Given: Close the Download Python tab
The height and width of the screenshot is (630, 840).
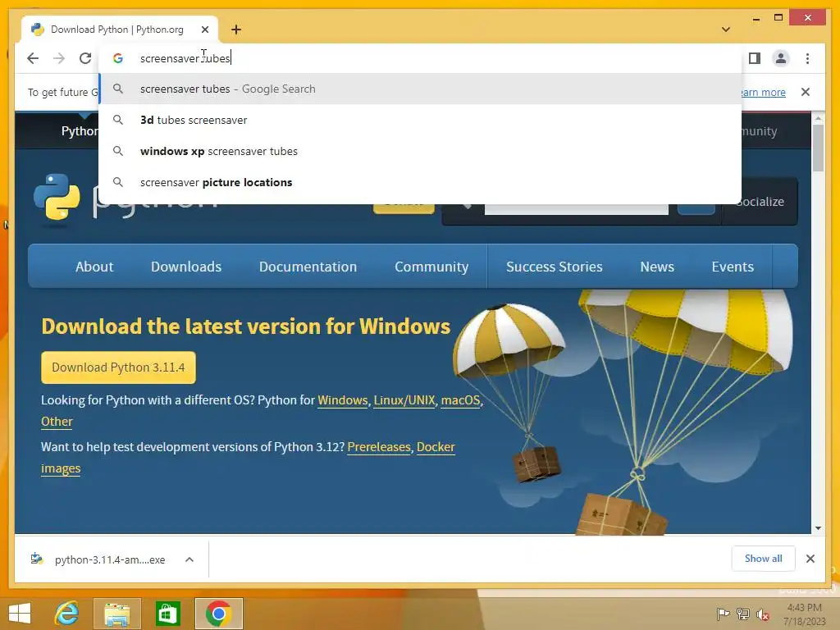Looking at the screenshot, I should 204,30.
